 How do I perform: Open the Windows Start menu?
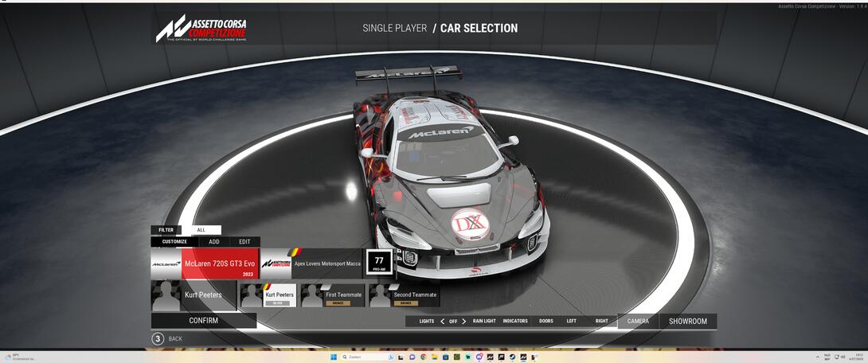[334, 357]
